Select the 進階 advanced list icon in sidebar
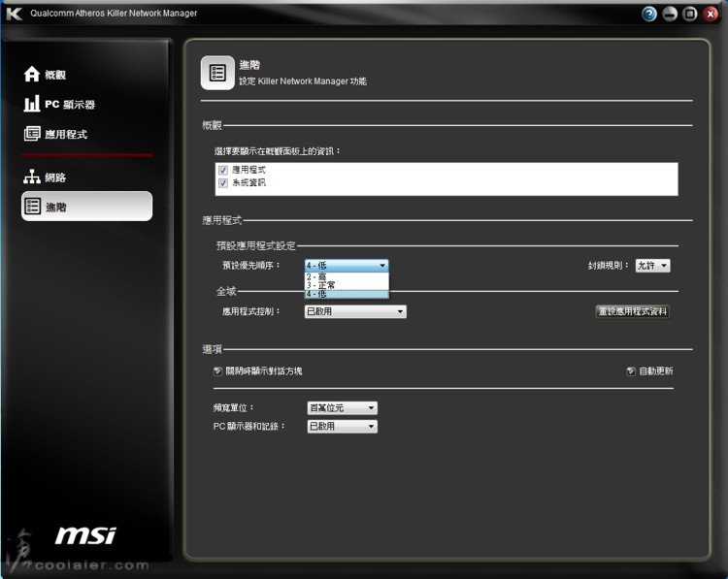The height and width of the screenshot is (579, 728). click(32, 207)
